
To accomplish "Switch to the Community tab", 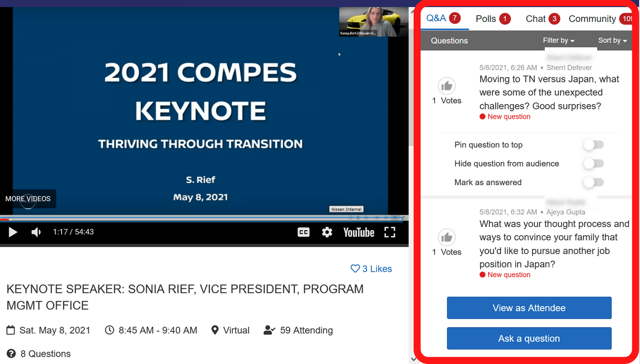I will coord(592,19).
